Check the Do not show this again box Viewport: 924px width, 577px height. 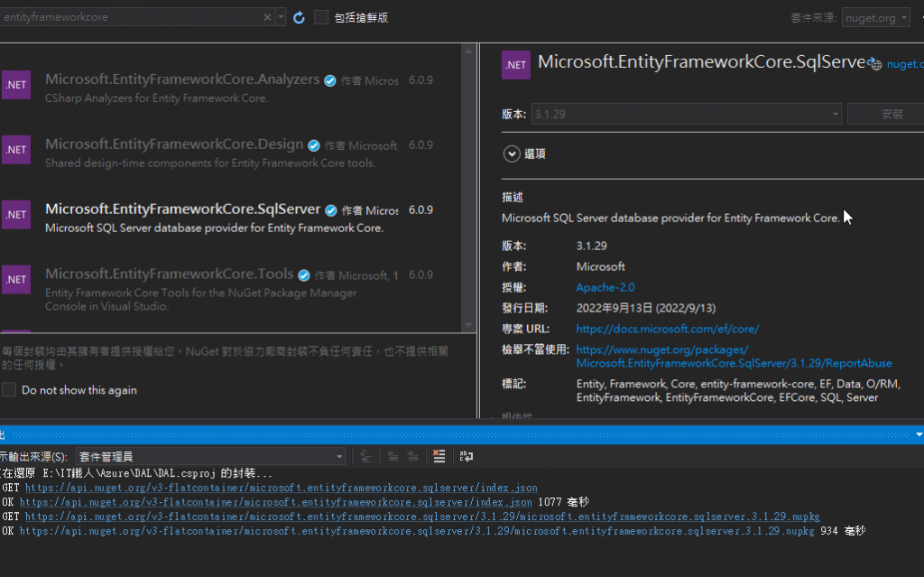[x=9, y=390]
